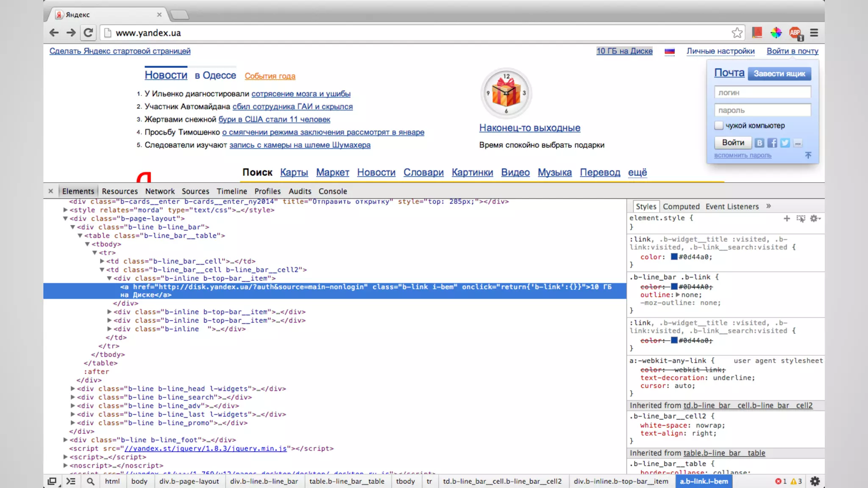This screenshot has width=868, height=488.
Task: Check the чужой компьютер checkbox
Action: (719, 125)
